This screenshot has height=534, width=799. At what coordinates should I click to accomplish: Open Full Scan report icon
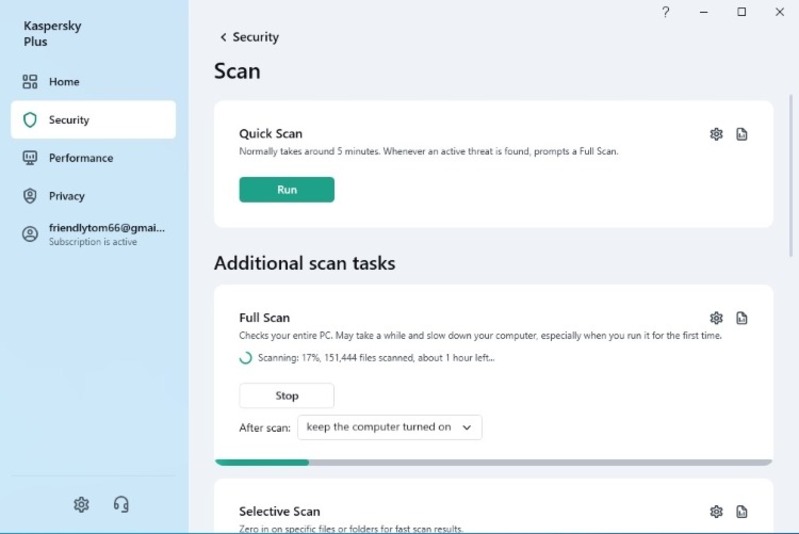point(741,318)
